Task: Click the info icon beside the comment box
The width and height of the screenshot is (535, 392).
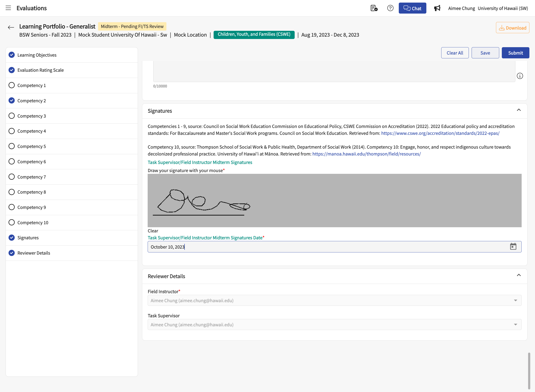Action: click(x=520, y=76)
